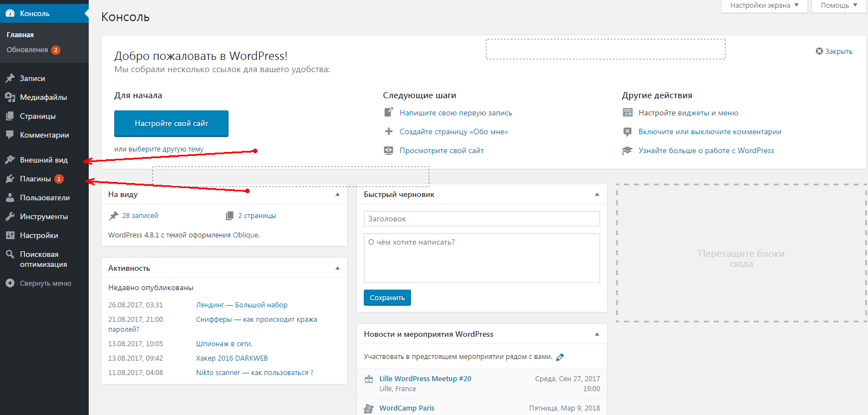This screenshot has width=868, height=415.
Task: Click the Сохранить draft button
Action: (387, 297)
